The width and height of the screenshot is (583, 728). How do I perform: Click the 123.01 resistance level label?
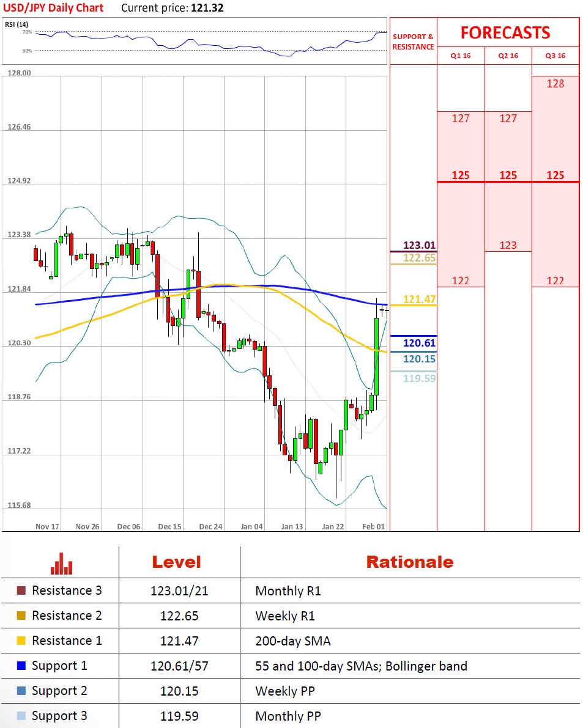419,245
